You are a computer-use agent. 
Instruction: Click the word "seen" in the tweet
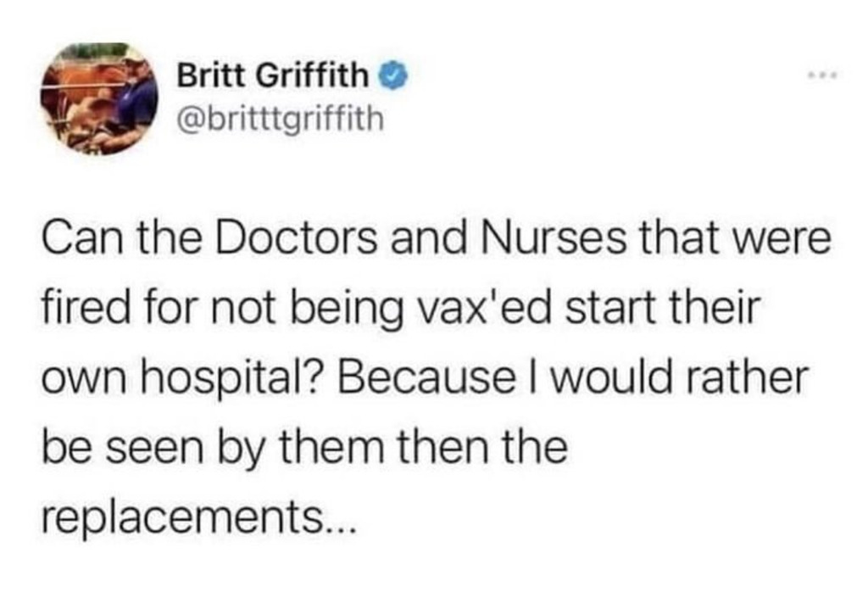[154, 447]
